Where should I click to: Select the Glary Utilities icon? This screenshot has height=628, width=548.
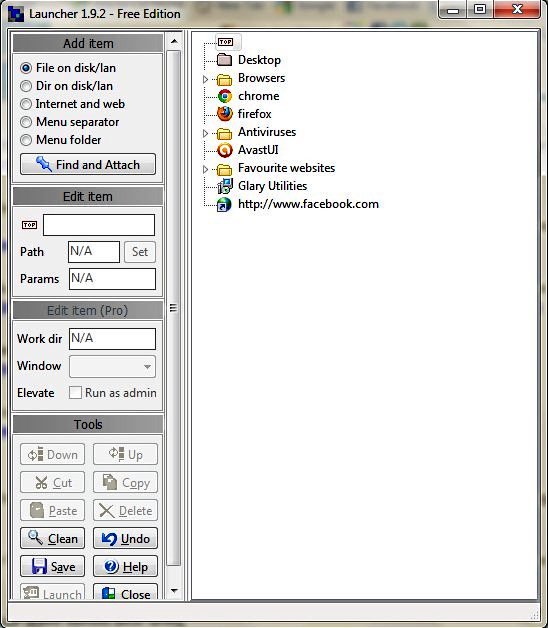[225, 186]
